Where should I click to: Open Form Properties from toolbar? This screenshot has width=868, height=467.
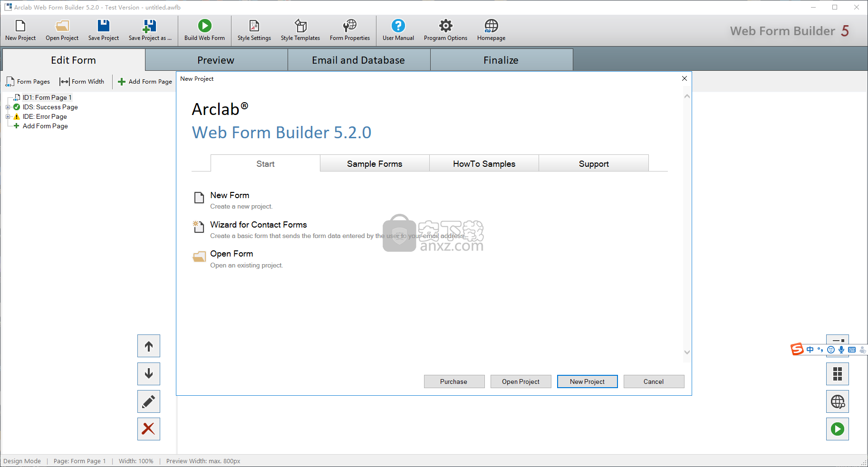(x=350, y=30)
